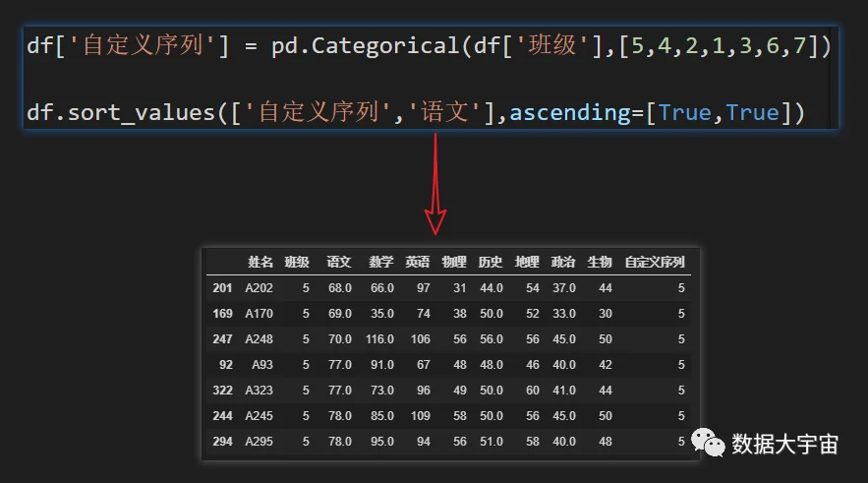868x483 pixels.
Task: Select the 英语 column header
Action: [418, 262]
